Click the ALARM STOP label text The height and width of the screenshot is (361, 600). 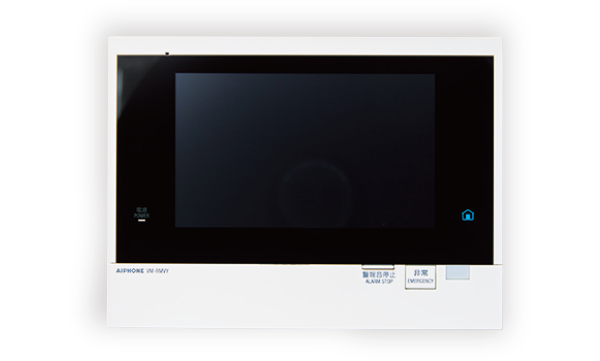coord(379,282)
